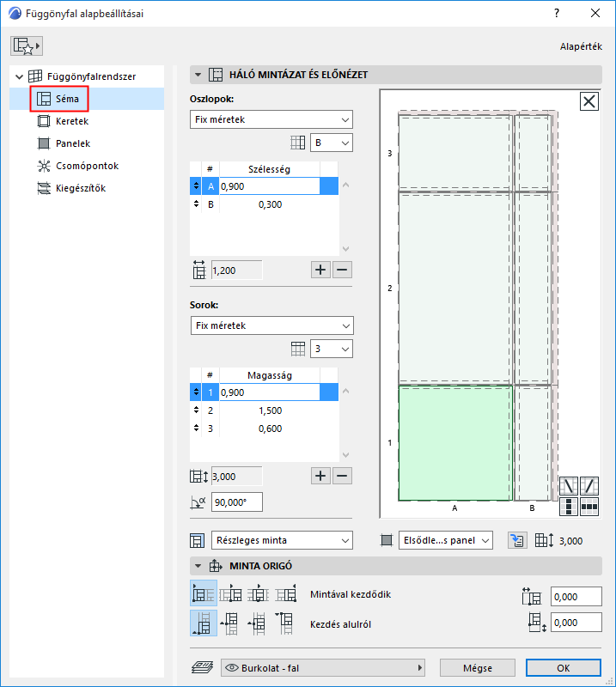The width and height of the screenshot is (616, 687).
Task: Choose start from bottom vertical origin icon
Action: (204, 623)
